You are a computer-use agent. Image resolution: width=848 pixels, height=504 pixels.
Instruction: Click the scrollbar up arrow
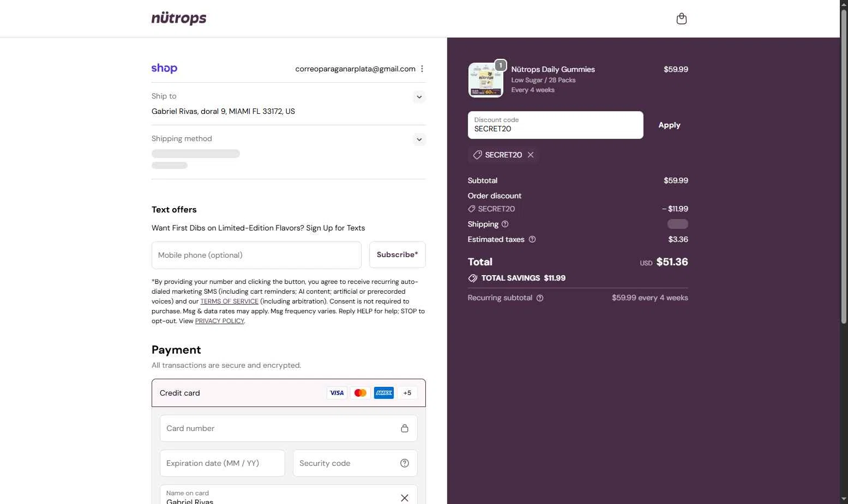(844, 4)
